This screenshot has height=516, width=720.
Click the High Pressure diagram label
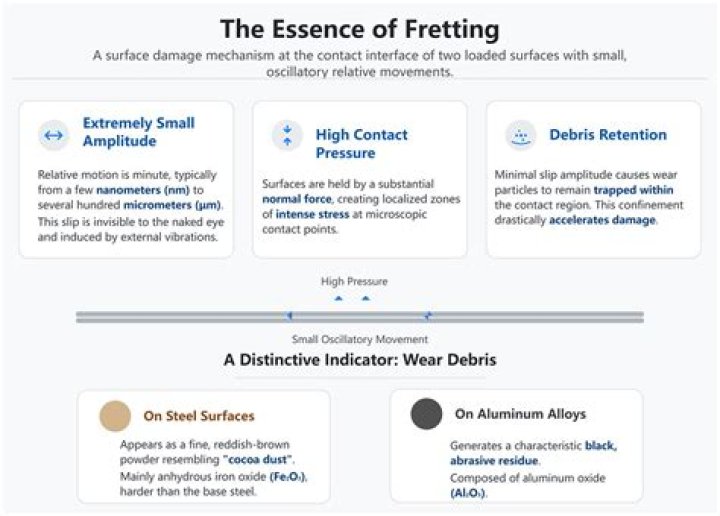click(x=354, y=282)
